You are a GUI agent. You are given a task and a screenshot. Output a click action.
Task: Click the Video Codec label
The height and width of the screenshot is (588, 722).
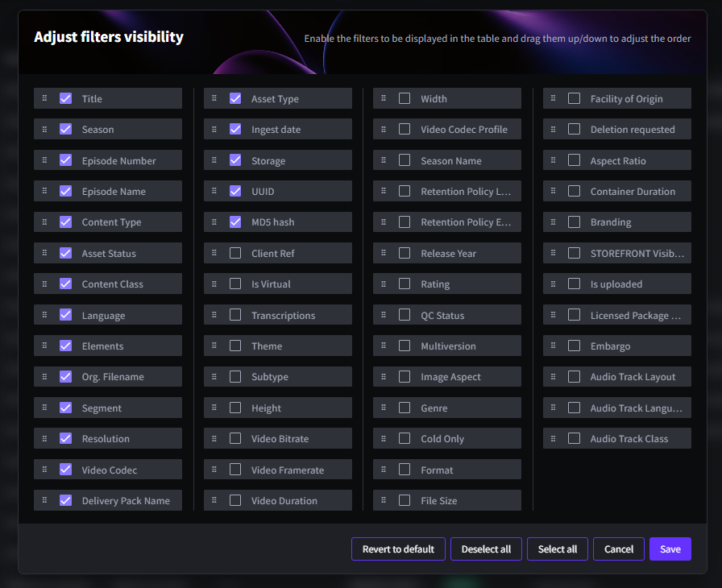pos(110,470)
